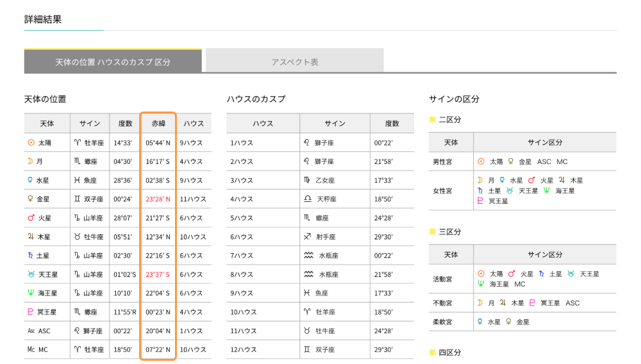This screenshot has width=641, height=364.
Task: Click the Neptune trident symbol in the 海王星 row
Action: 31,293
